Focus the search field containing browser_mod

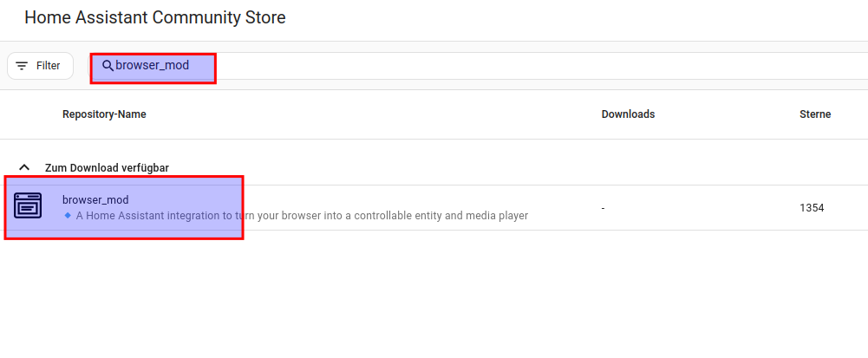pos(153,66)
